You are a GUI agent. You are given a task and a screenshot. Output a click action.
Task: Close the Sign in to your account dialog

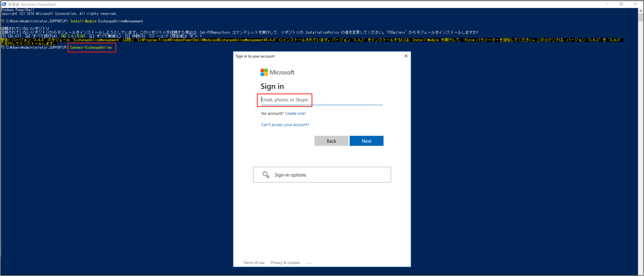406,56
